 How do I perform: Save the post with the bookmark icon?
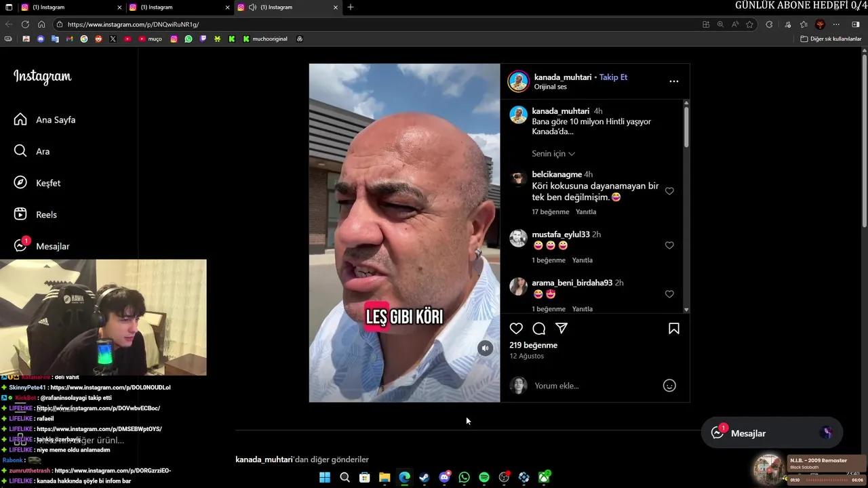[674, 328]
